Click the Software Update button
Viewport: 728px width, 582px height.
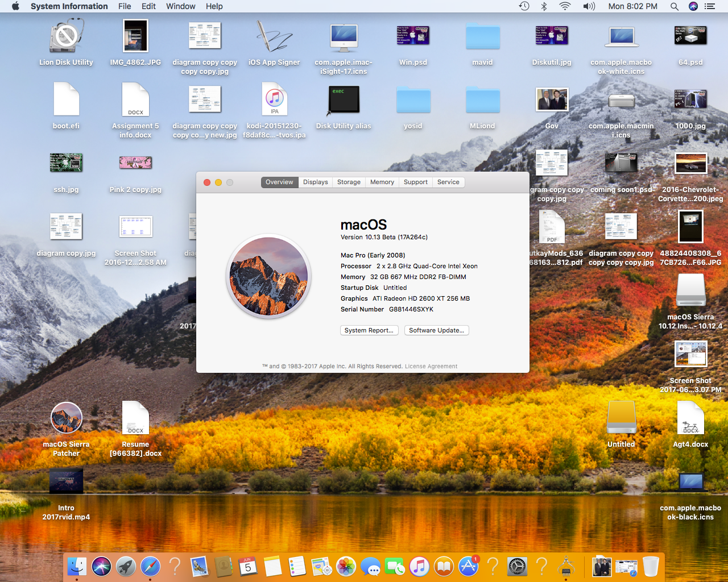[x=437, y=330]
